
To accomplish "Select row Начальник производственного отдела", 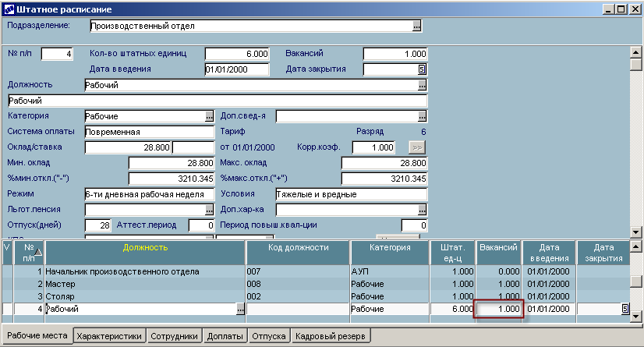I will [x=316, y=271].
